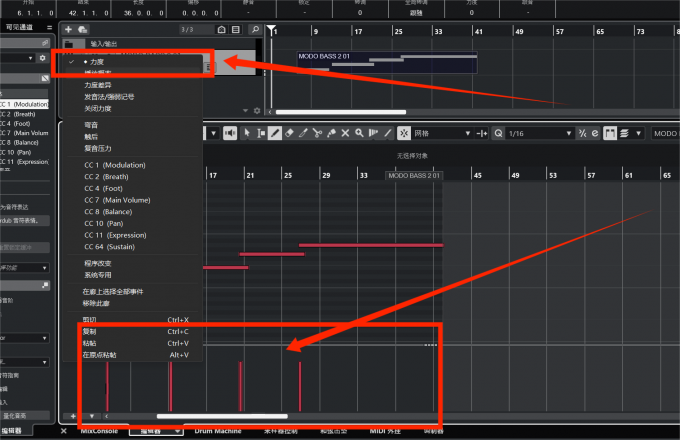Screen dimensions: 680x440
Task: Open dropdown arrow next to layers icon
Action: pyautogui.click(x=638, y=133)
